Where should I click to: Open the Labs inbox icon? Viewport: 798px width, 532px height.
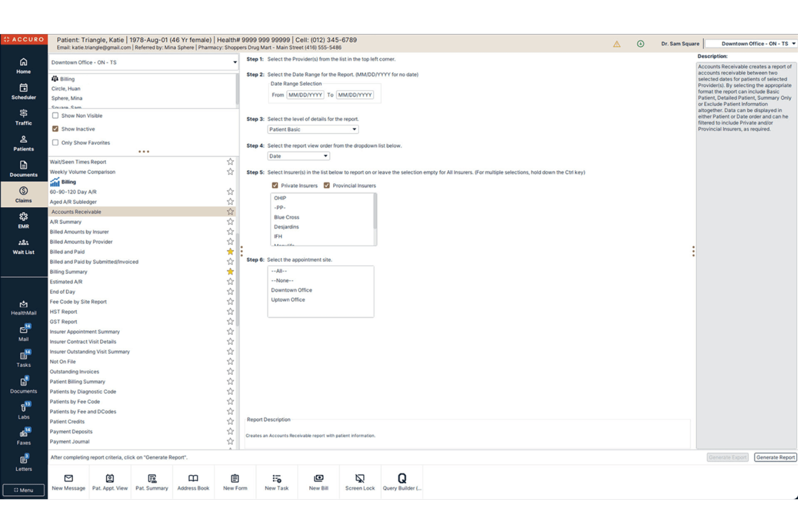[23, 411]
